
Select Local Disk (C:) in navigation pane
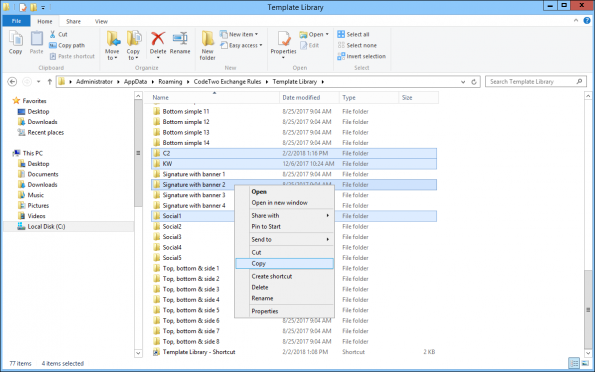click(46, 227)
